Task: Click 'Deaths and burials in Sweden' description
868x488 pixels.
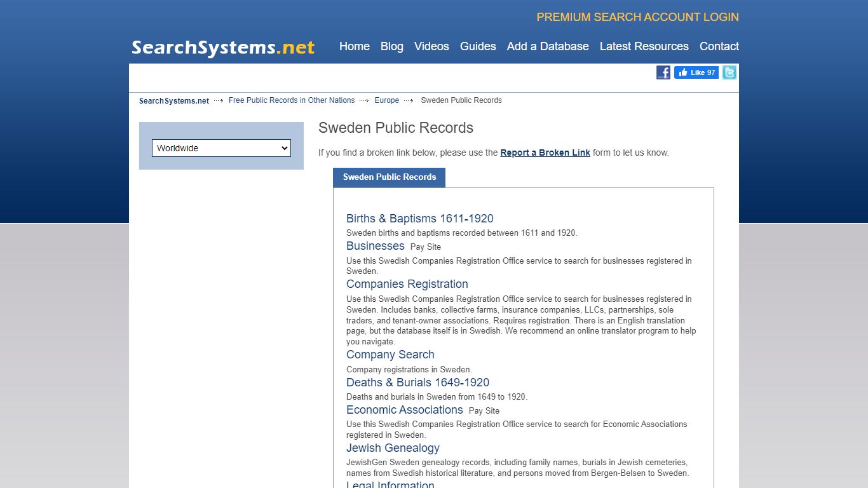Action: [x=437, y=396]
